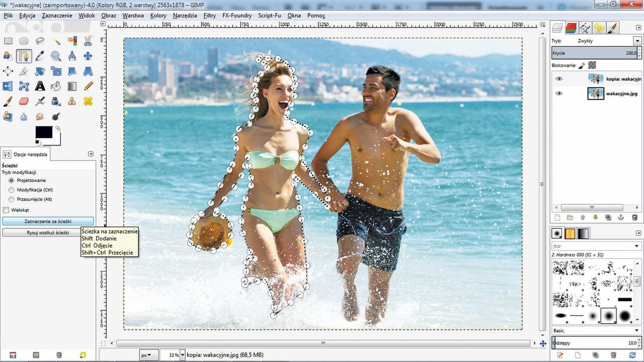Screen dimensions: 644x362
Task: Open tool options panel configuration arrow
Action: click(91, 154)
